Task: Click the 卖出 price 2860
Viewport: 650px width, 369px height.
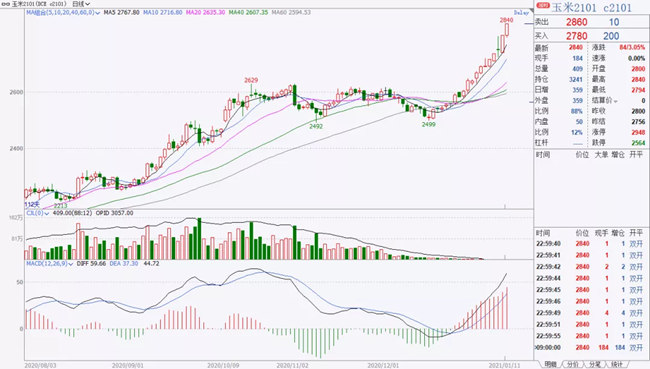Action: pos(577,22)
